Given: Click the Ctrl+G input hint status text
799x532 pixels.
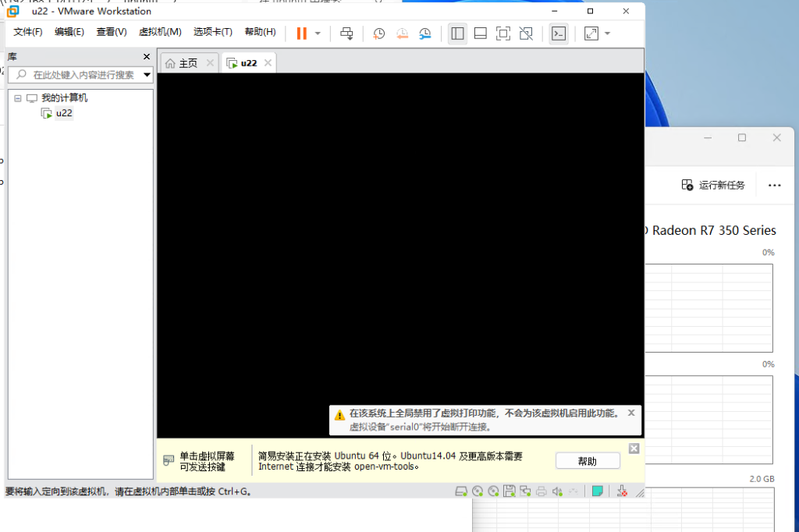Looking at the screenshot, I should click(x=128, y=491).
